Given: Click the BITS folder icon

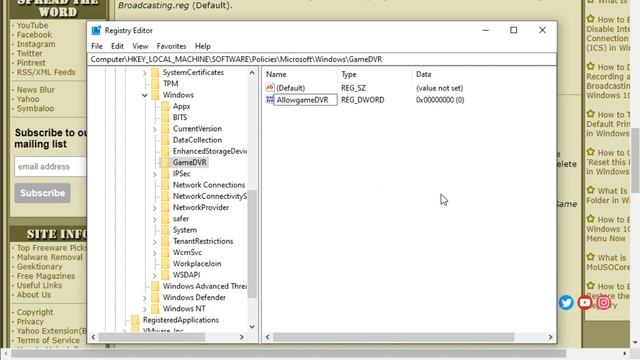Looking at the screenshot, I should [x=165, y=118].
